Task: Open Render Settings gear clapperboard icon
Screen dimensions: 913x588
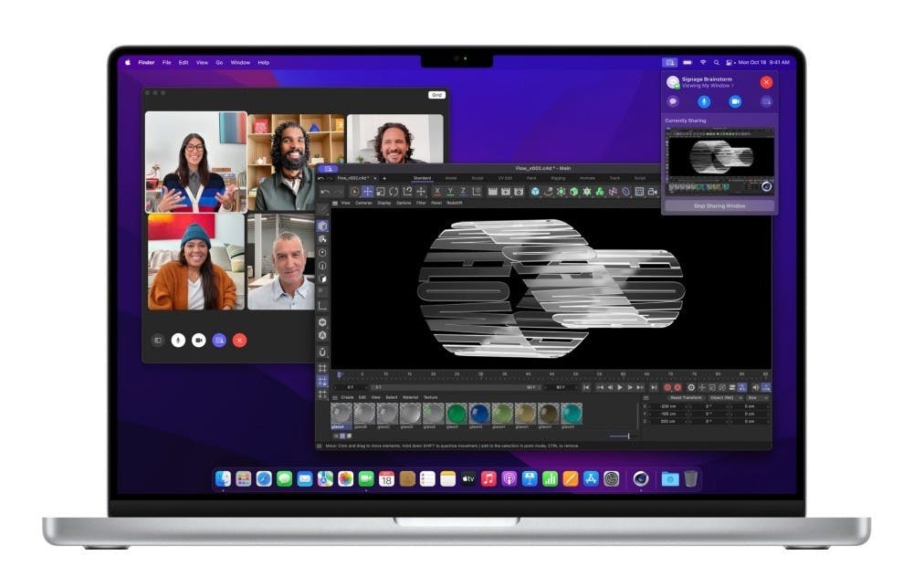Action: coord(519,192)
